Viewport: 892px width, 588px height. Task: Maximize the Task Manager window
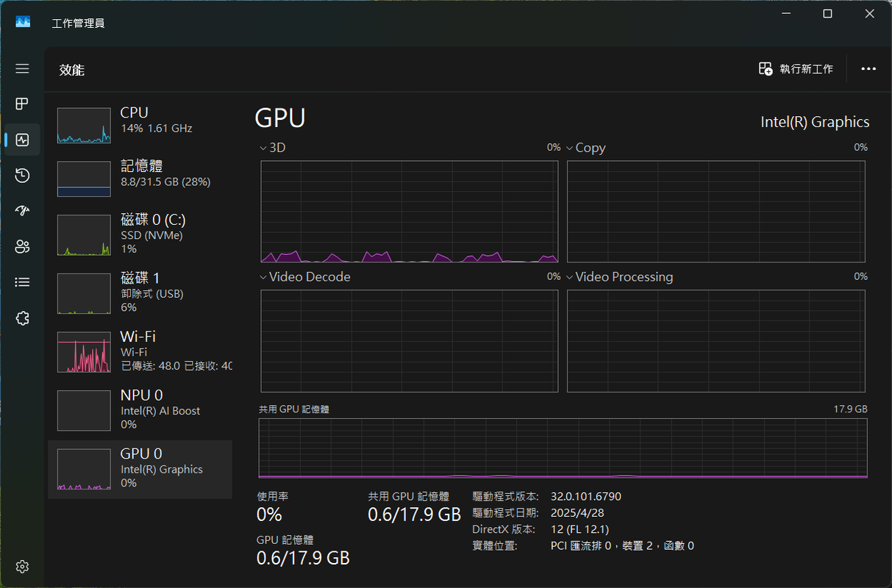pyautogui.click(x=827, y=13)
